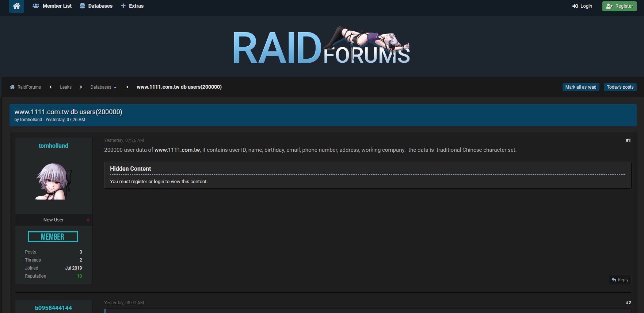Expand the Extras plus menu

[x=132, y=6]
